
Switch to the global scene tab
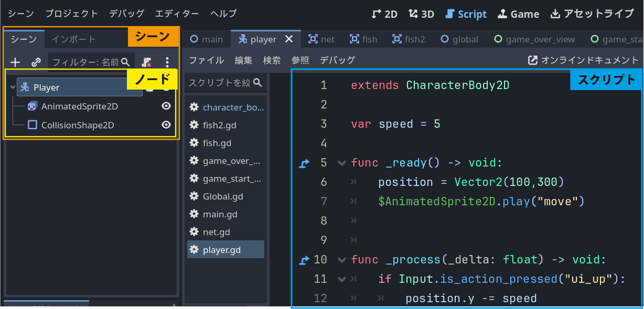click(459, 39)
